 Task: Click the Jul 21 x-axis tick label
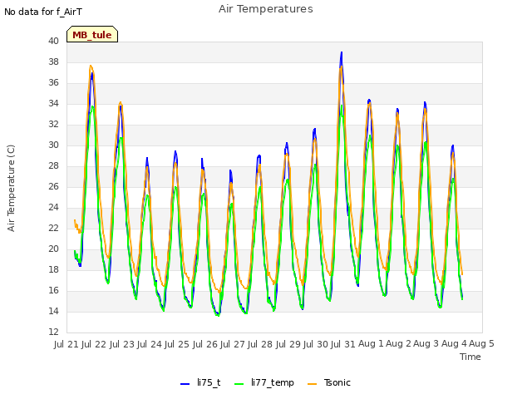66,344
